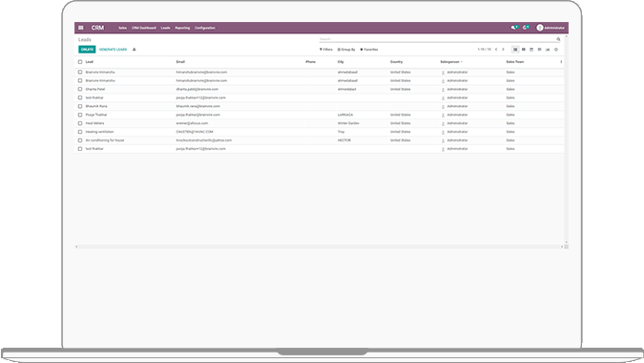Viewport: 644px width, 363px height.
Task: Sort by the Sales Team column header
Action: [515, 62]
